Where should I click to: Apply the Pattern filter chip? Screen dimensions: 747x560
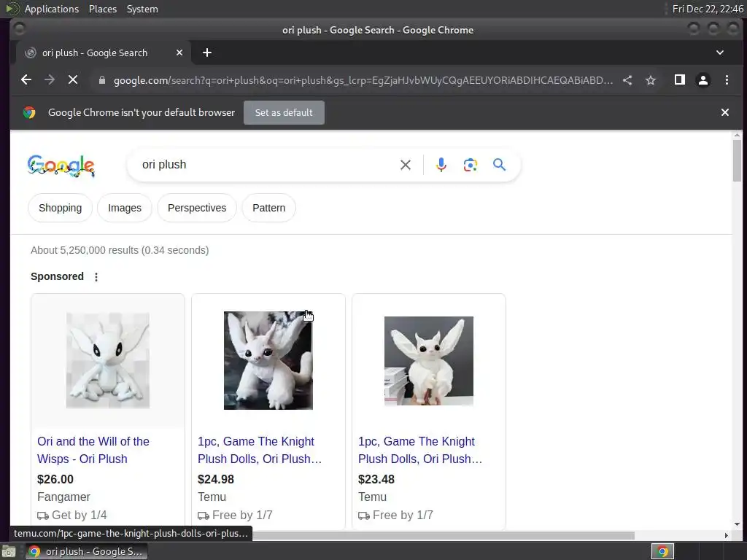(268, 208)
